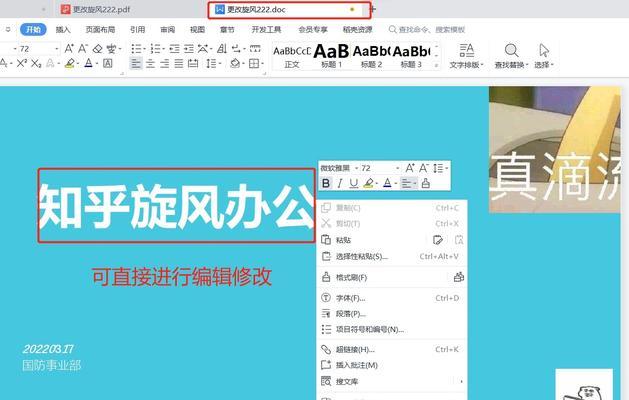
Task: Decrease font size in the ribbon
Action: (83, 49)
